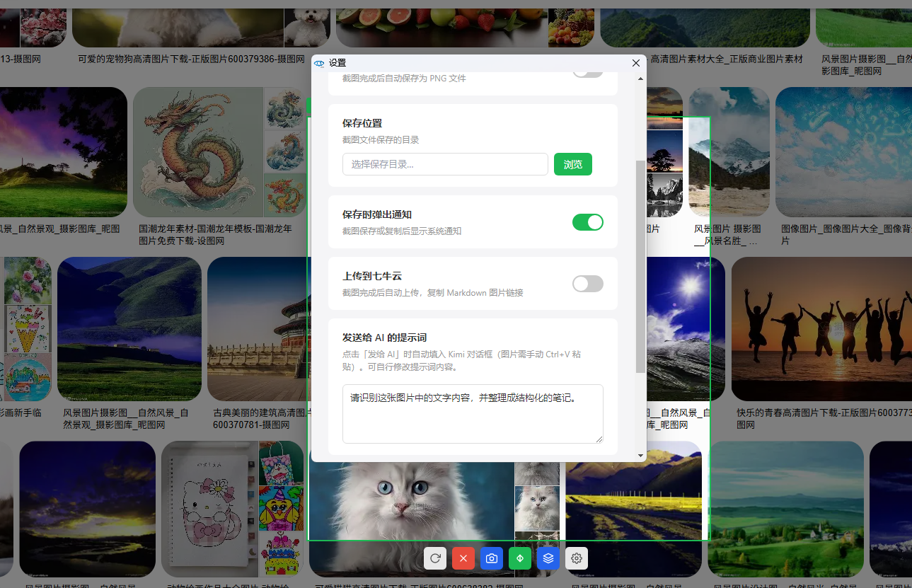
Task: Click the refresh/reselect arrow icon in toolbar
Action: coord(435,558)
